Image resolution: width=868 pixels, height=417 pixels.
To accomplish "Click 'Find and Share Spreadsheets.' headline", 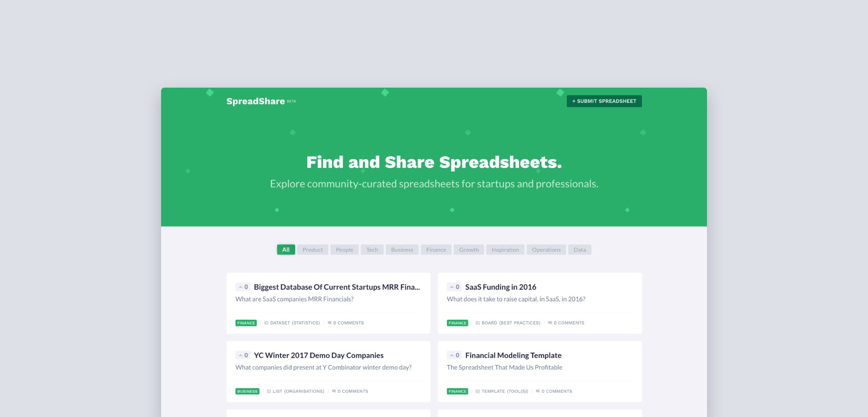I will (434, 162).
